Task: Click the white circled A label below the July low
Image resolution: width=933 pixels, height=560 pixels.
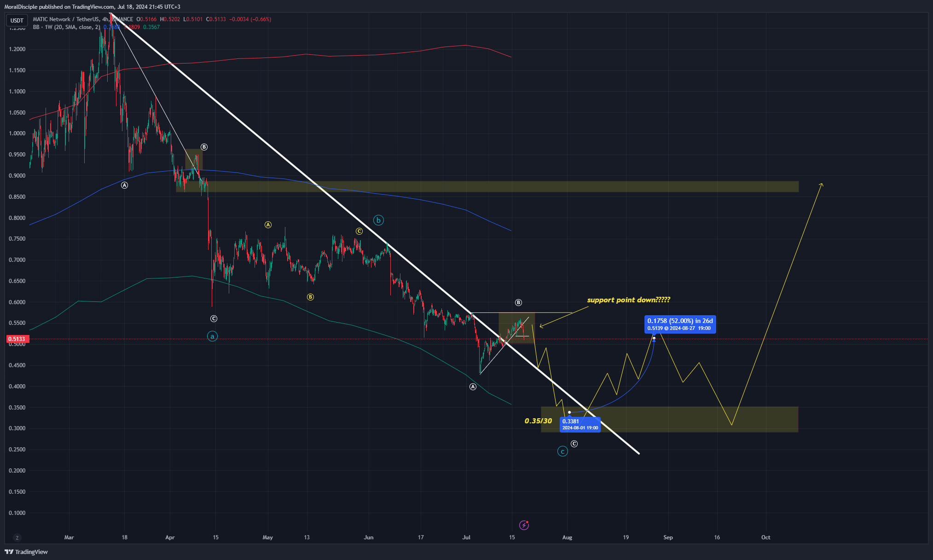Action: [x=473, y=387]
